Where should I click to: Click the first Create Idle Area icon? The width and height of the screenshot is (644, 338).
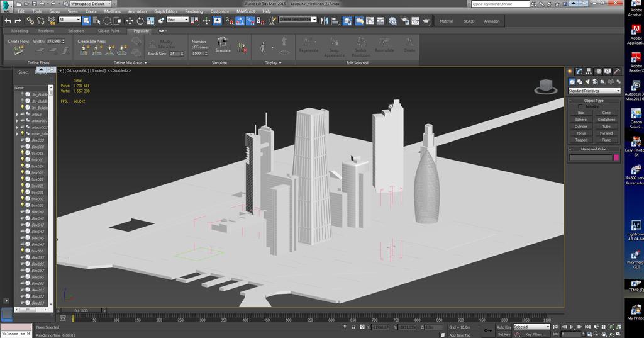[x=85, y=50]
